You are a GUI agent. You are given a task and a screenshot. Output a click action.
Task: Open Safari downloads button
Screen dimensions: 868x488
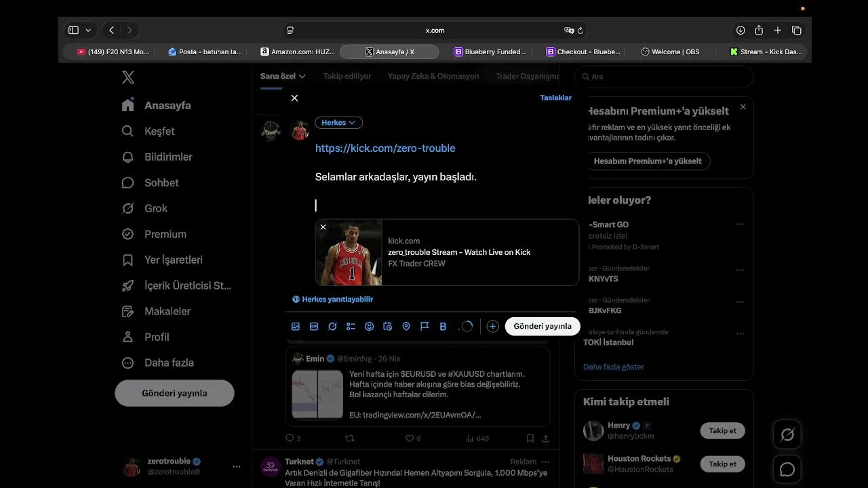tap(741, 30)
